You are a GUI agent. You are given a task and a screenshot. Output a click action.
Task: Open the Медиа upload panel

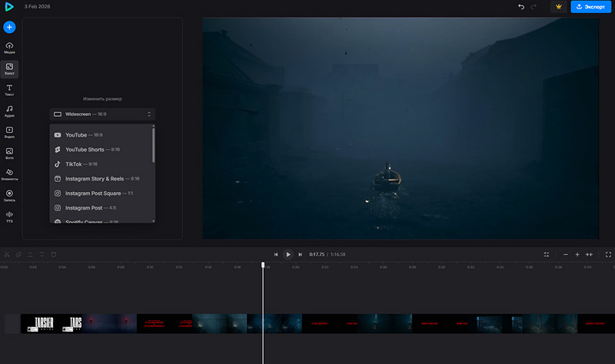(9, 48)
